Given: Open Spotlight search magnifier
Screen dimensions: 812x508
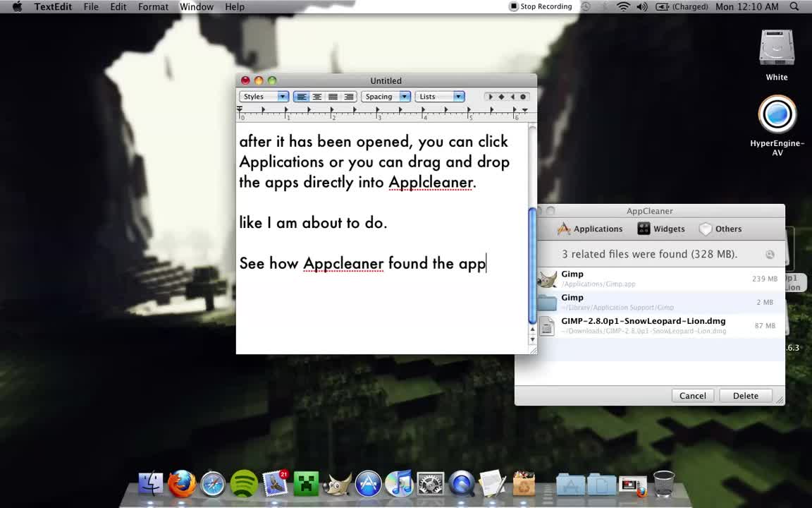Looking at the screenshot, I should 794,7.
